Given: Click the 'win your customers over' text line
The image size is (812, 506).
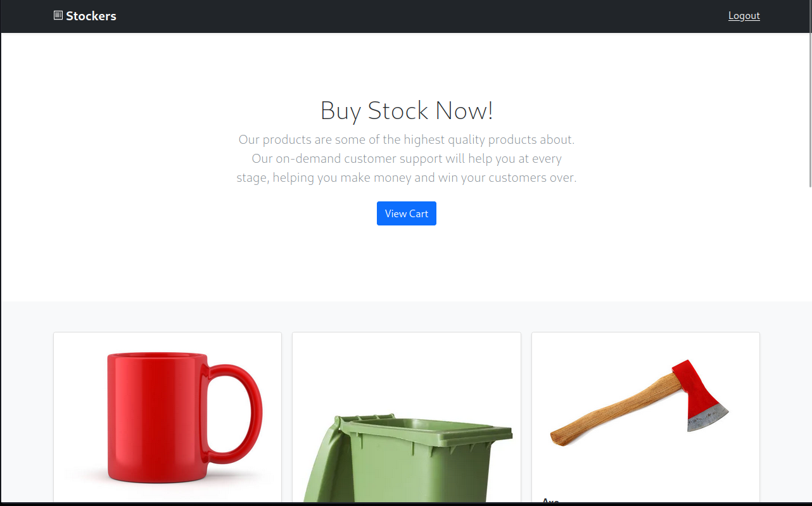Looking at the screenshot, I should [x=407, y=177].
